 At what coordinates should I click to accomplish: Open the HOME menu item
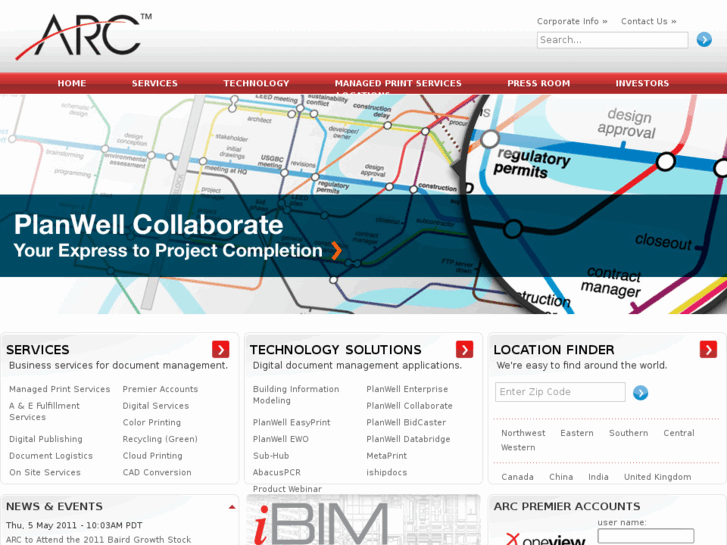point(72,83)
